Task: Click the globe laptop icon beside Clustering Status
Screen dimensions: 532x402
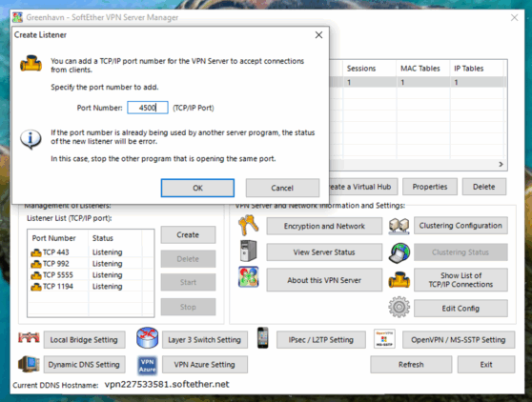Action: pyautogui.click(x=399, y=252)
